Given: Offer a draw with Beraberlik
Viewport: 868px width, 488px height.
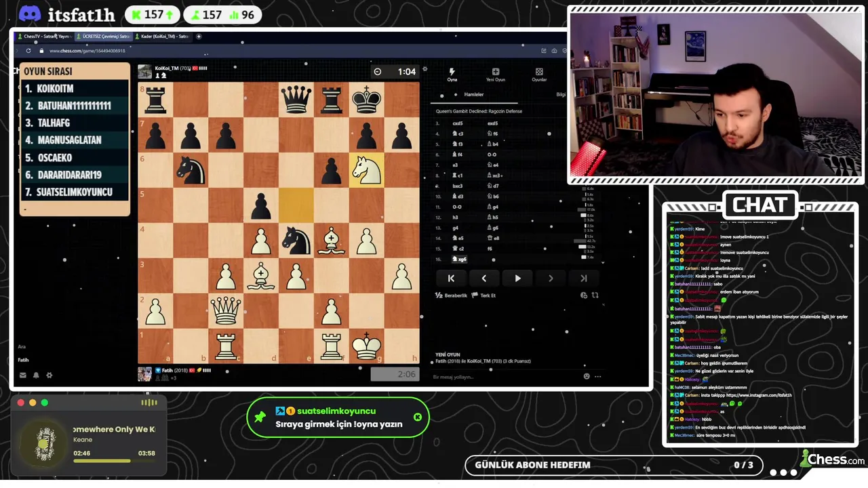Looking at the screenshot, I should (452, 296).
